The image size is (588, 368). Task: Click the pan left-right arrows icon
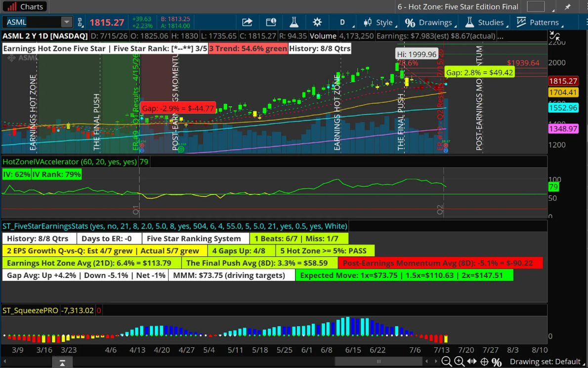(471, 362)
